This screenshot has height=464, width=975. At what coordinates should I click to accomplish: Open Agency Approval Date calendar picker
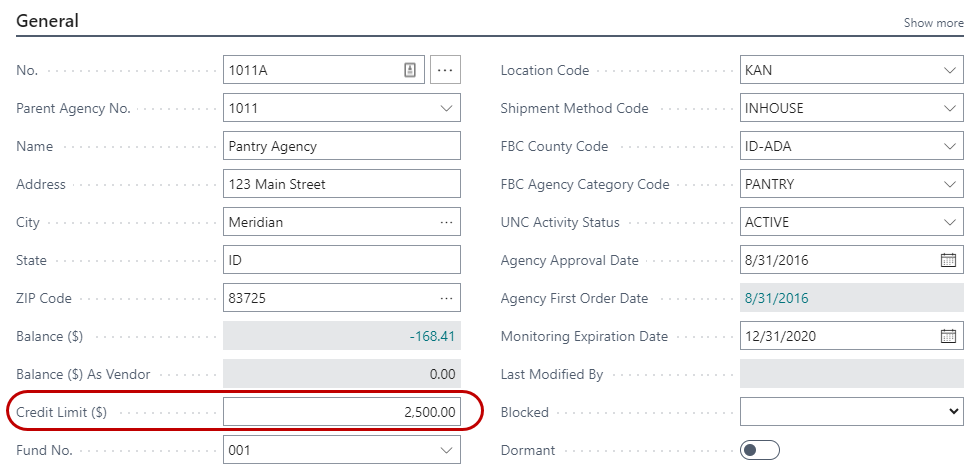point(948,260)
